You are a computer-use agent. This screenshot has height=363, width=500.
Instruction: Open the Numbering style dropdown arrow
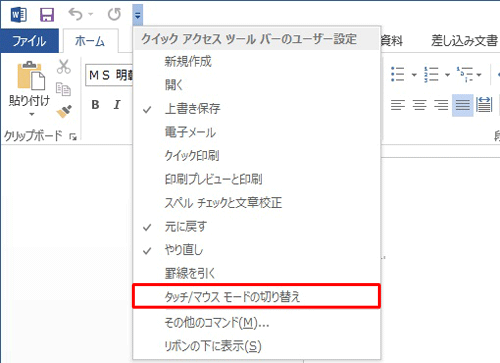tap(447, 75)
